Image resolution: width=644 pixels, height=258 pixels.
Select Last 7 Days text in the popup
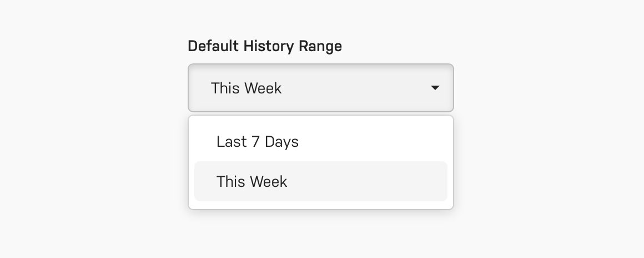(x=258, y=142)
